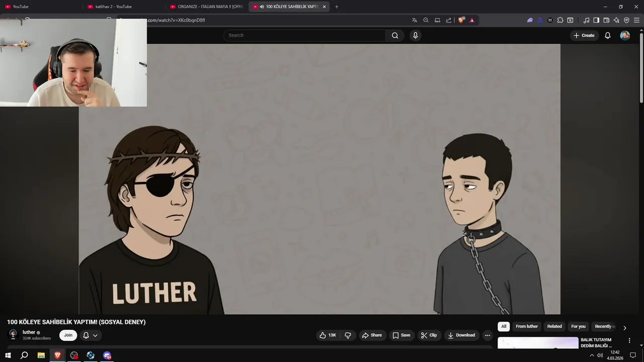Click the YouTube search magnifier button
The height and width of the screenshot is (362, 644).
tap(395, 35)
